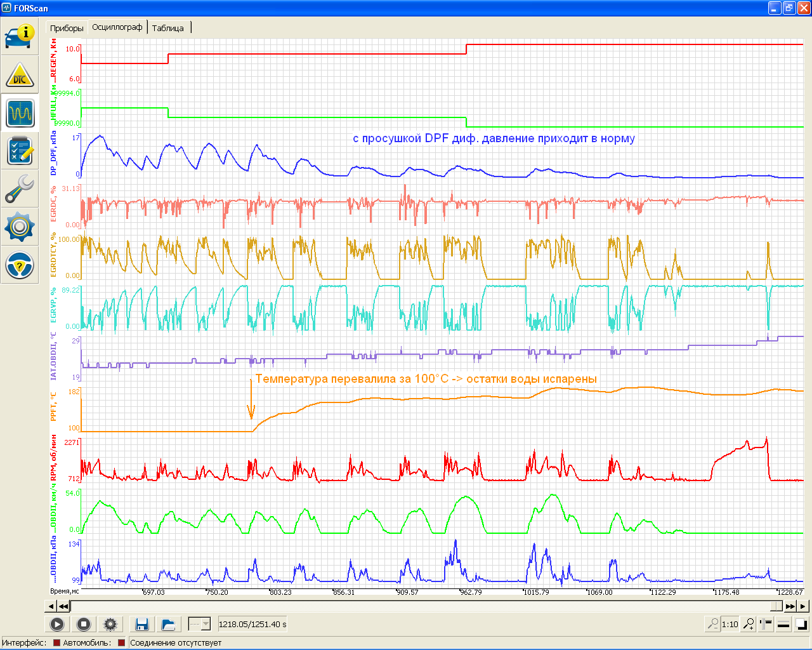
Task: Open the blue gear settings section
Action: (x=19, y=227)
